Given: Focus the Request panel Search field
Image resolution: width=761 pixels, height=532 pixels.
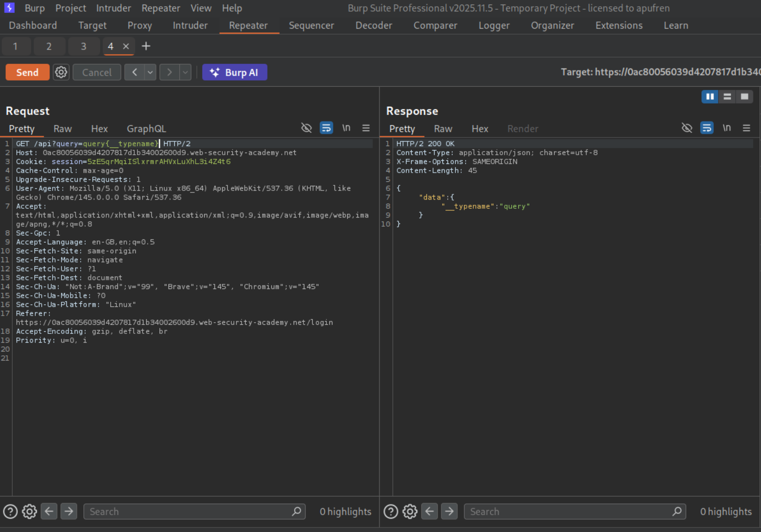Looking at the screenshot, I should [189, 512].
